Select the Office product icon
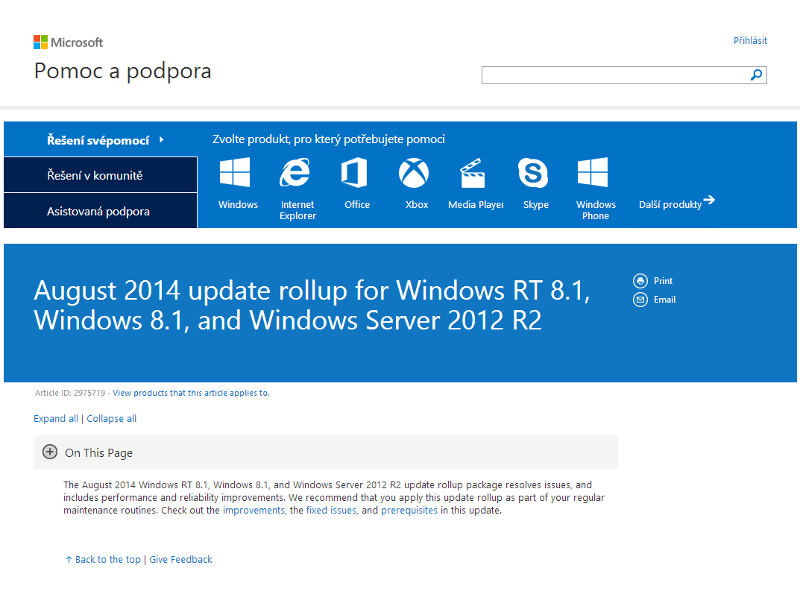This screenshot has height=600, width=800. coord(354,172)
